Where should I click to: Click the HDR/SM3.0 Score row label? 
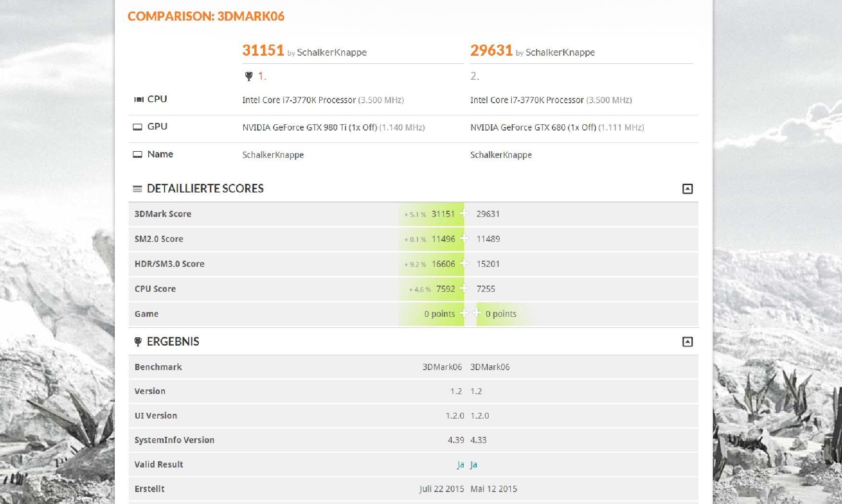pos(169,264)
